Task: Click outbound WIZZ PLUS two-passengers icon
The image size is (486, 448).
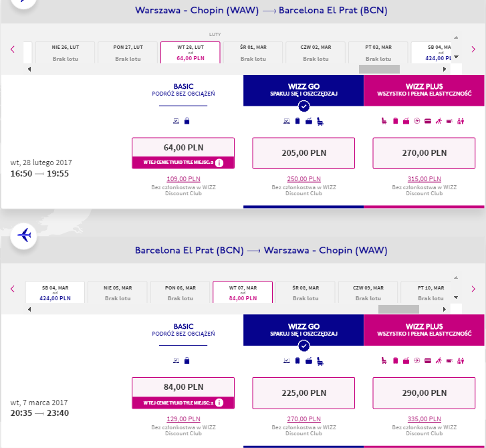Action: point(461,121)
